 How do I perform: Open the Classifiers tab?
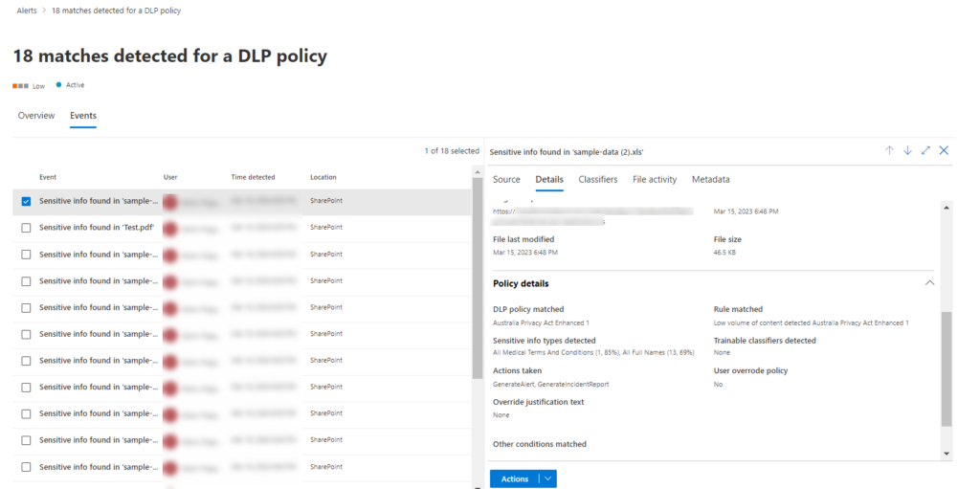597,179
